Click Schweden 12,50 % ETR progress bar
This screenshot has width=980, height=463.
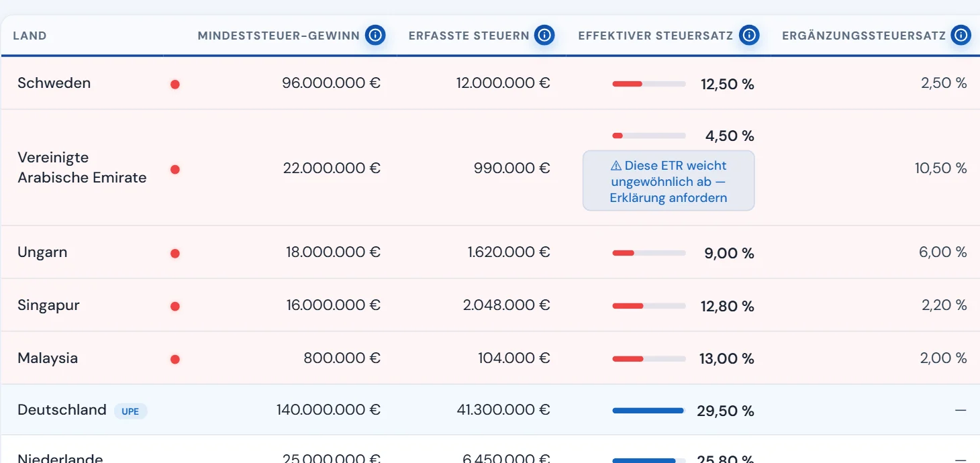coord(649,84)
